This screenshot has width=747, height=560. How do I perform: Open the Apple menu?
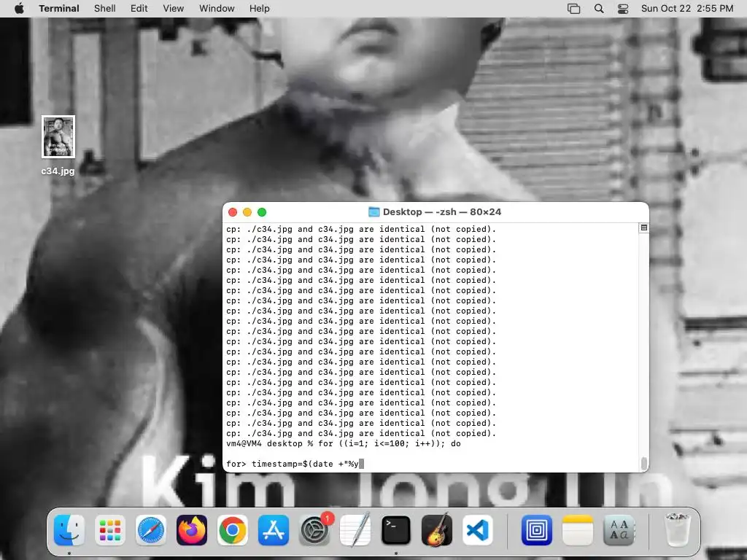tap(19, 9)
